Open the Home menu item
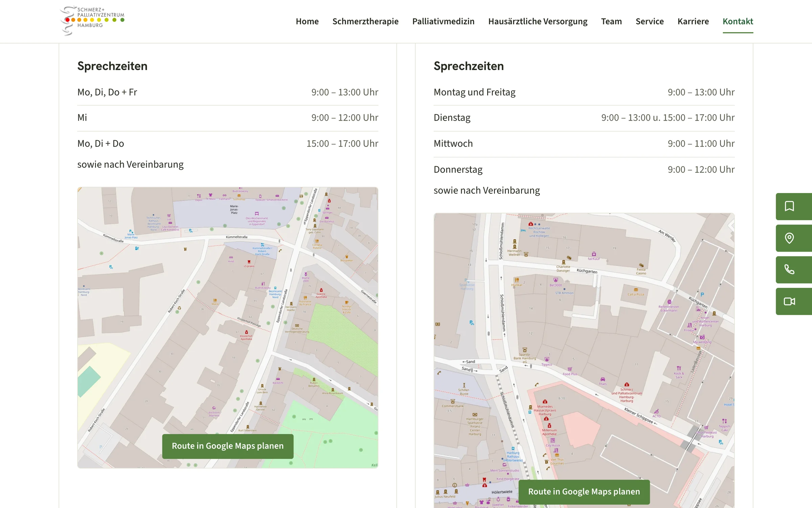 [x=307, y=21]
